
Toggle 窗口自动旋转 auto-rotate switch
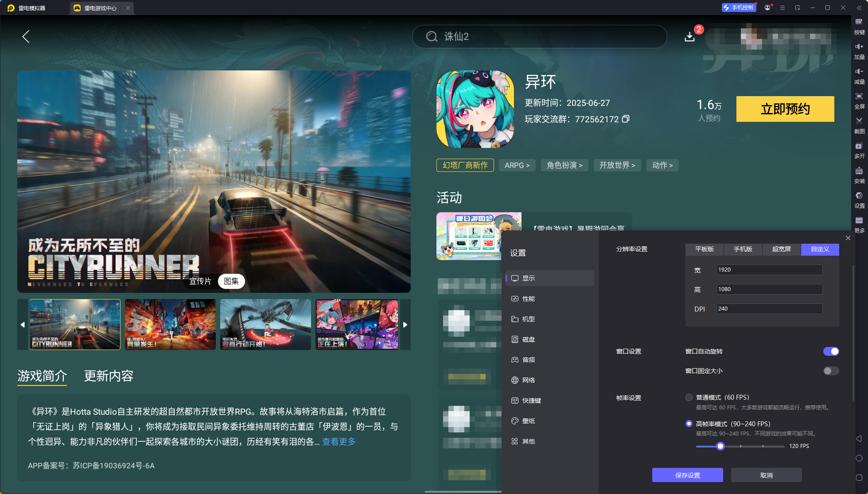click(x=831, y=351)
